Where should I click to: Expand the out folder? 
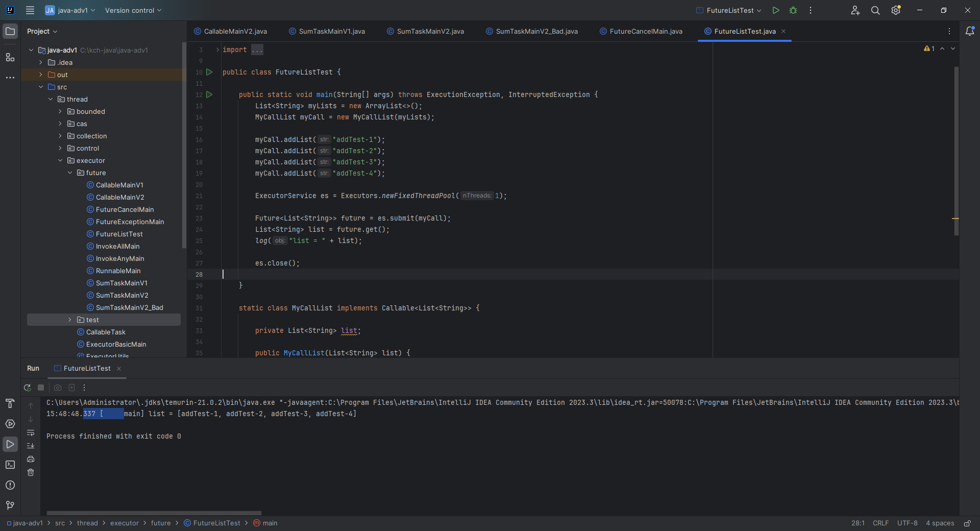(x=41, y=75)
